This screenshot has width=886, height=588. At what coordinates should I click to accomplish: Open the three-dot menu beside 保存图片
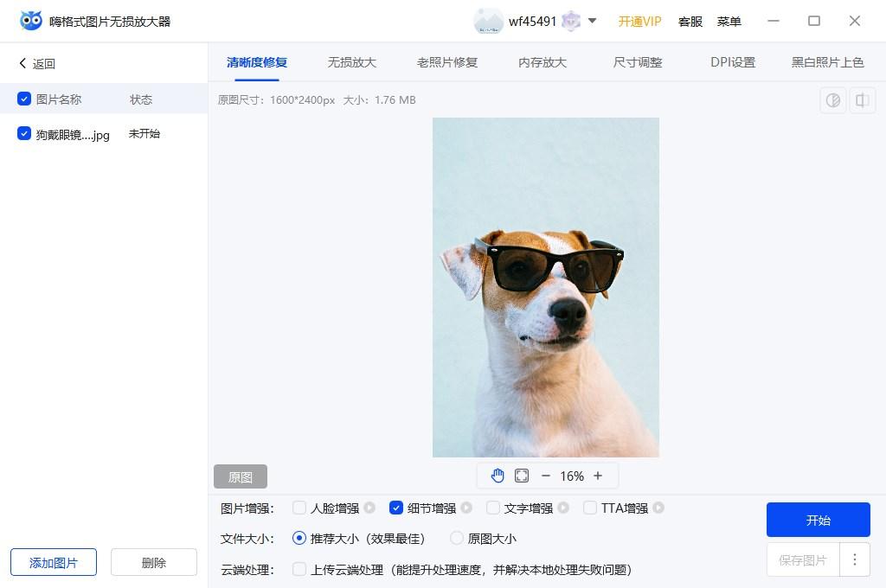[855, 560]
